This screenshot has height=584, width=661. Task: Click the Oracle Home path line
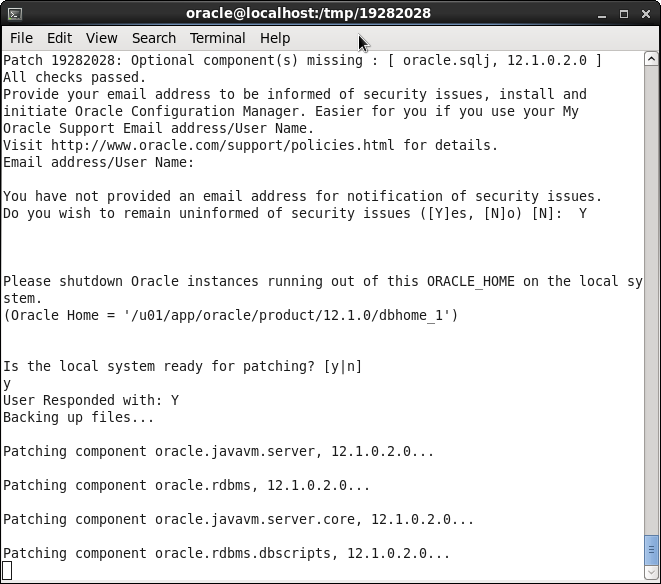[x=231, y=315]
